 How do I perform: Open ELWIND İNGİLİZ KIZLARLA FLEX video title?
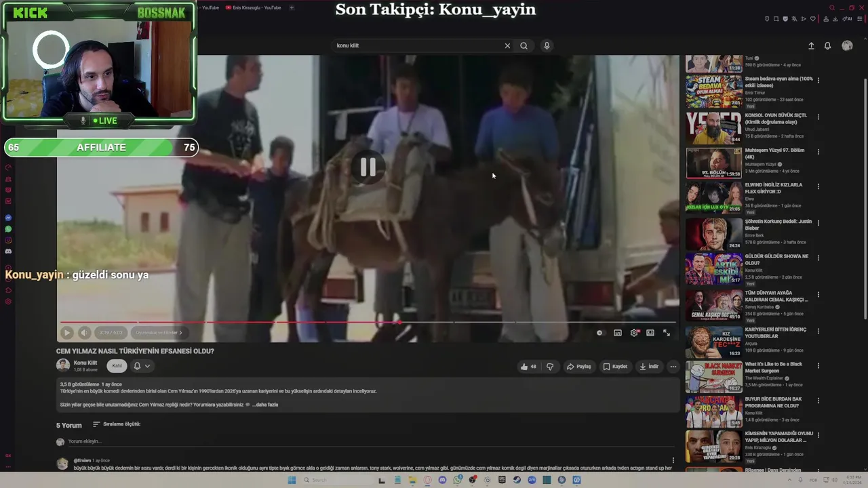(774, 188)
